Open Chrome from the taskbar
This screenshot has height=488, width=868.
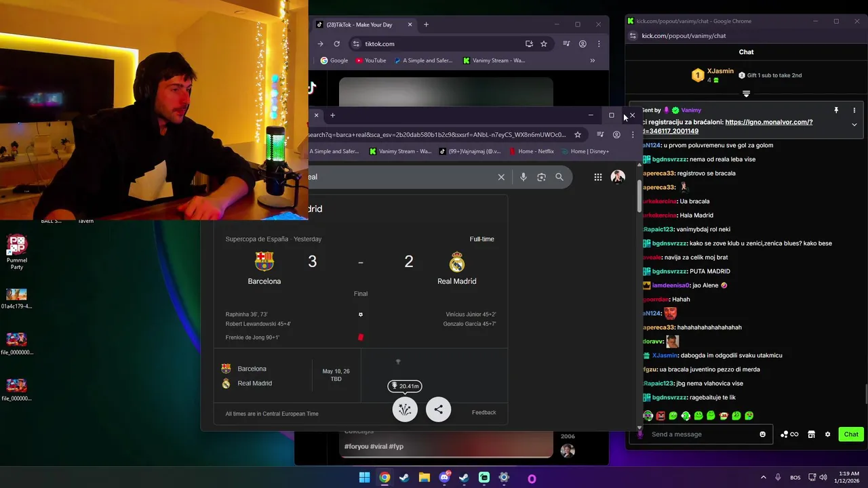point(384,478)
